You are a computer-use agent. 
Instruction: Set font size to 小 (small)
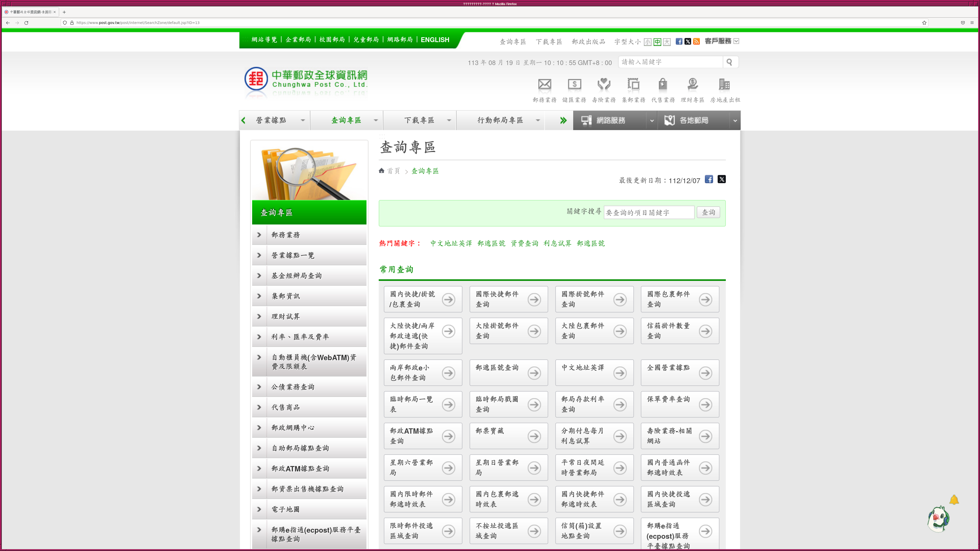point(647,42)
